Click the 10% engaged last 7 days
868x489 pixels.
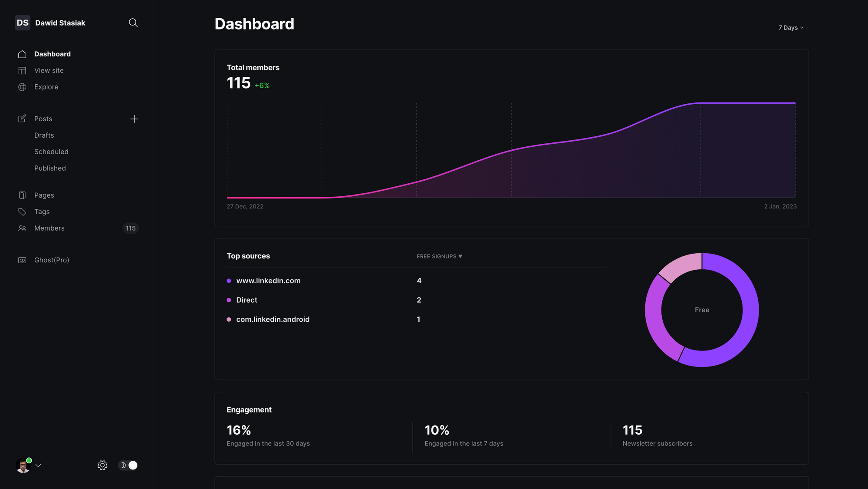click(x=437, y=430)
